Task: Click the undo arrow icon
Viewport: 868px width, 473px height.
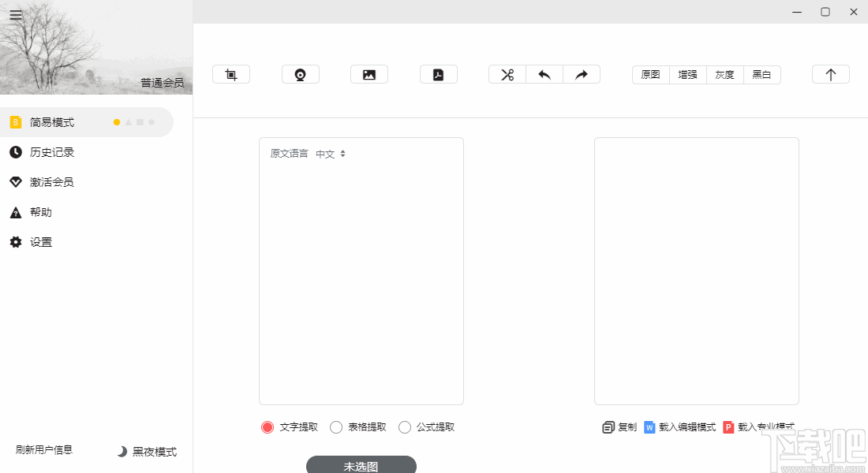Action: click(544, 74)
